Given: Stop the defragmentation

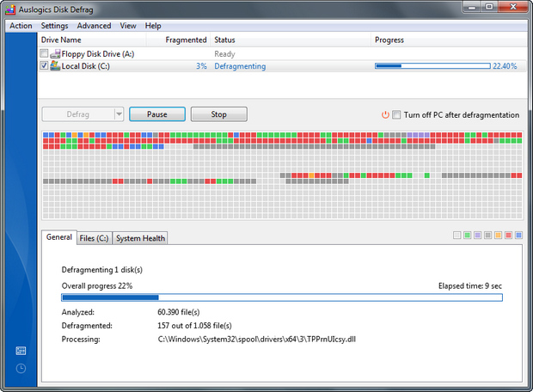Looking at the screenshot, I should pyautogui.click(x=218, y=114).
